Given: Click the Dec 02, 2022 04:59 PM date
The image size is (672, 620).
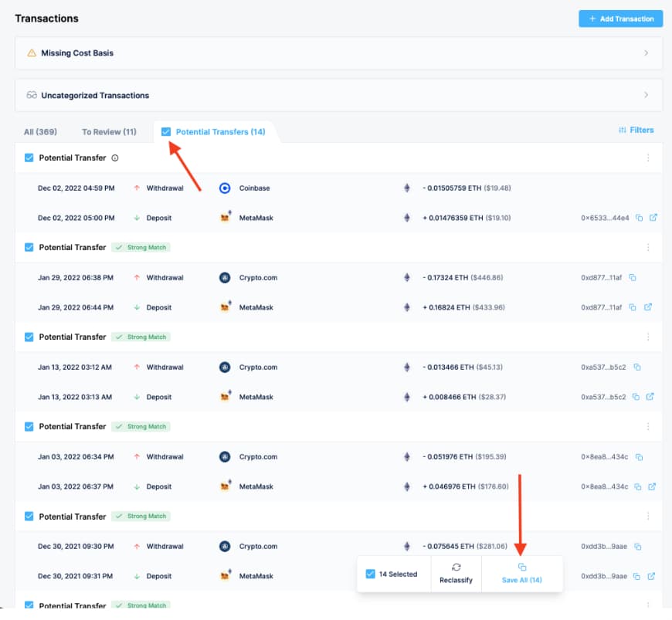Looking at the screenshot, I should (76, 188).
